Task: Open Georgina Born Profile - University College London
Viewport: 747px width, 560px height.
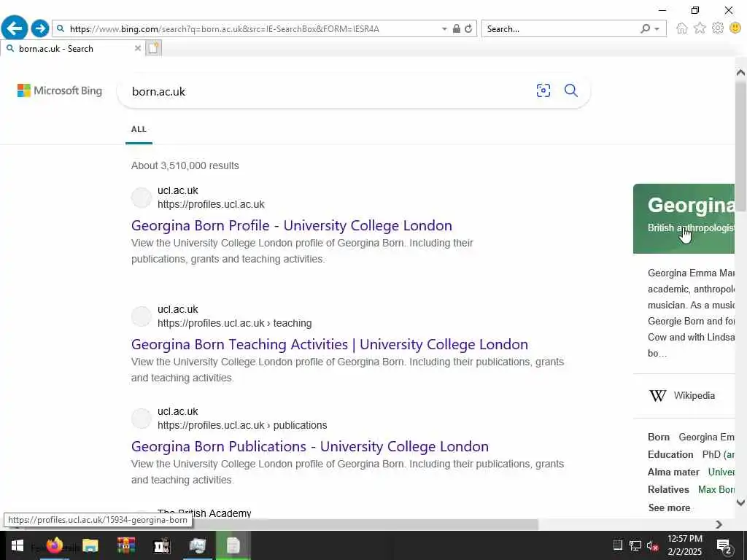Action: point(292,225)
